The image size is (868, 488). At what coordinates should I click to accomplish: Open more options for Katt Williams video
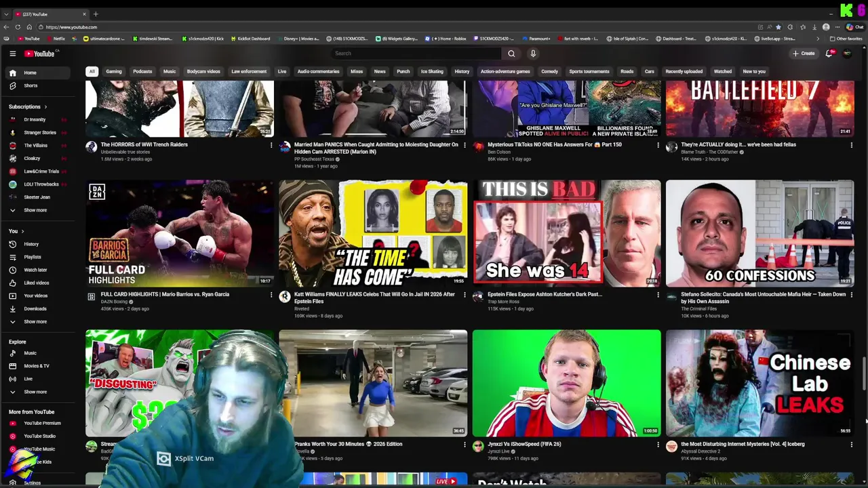pos(465,295)
